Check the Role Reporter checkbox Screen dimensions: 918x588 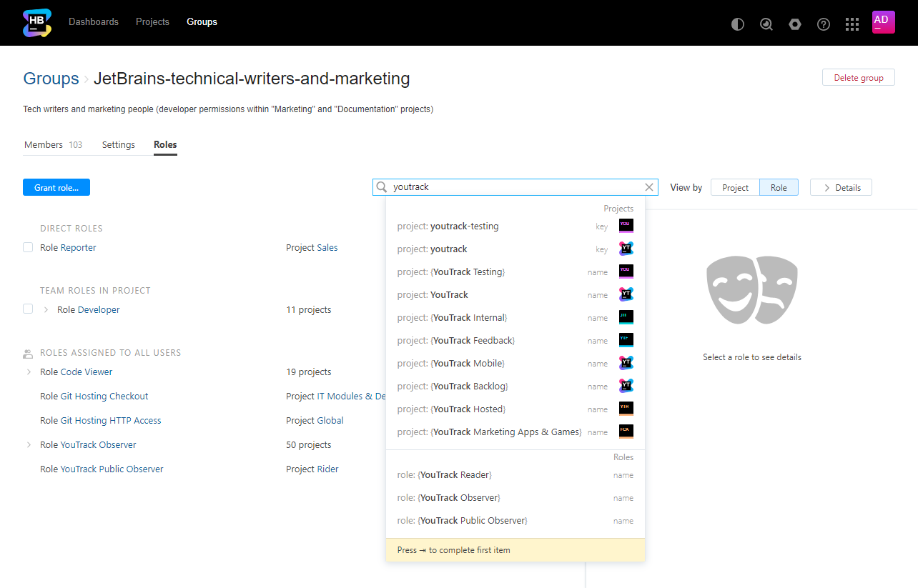point(28,247)
